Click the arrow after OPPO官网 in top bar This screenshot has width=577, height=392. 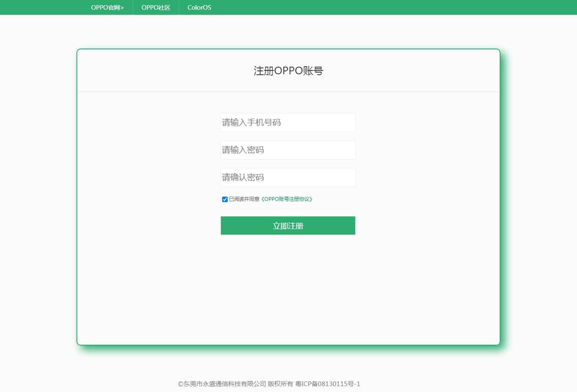pyautogui.click(x=122, y=8)
